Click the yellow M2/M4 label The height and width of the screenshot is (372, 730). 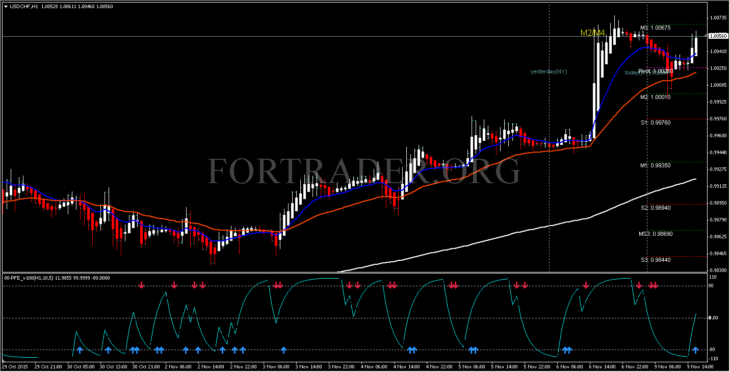[x=592, y=33]
